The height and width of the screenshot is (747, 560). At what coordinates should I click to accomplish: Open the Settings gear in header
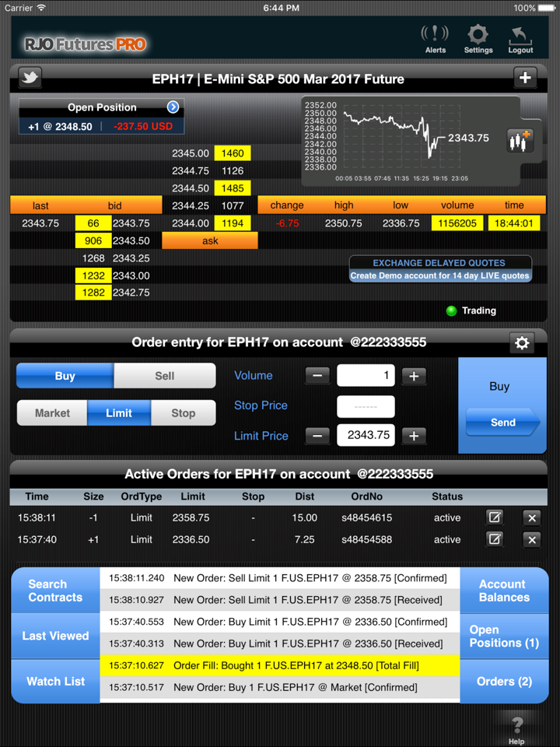(x=478, y=37)
